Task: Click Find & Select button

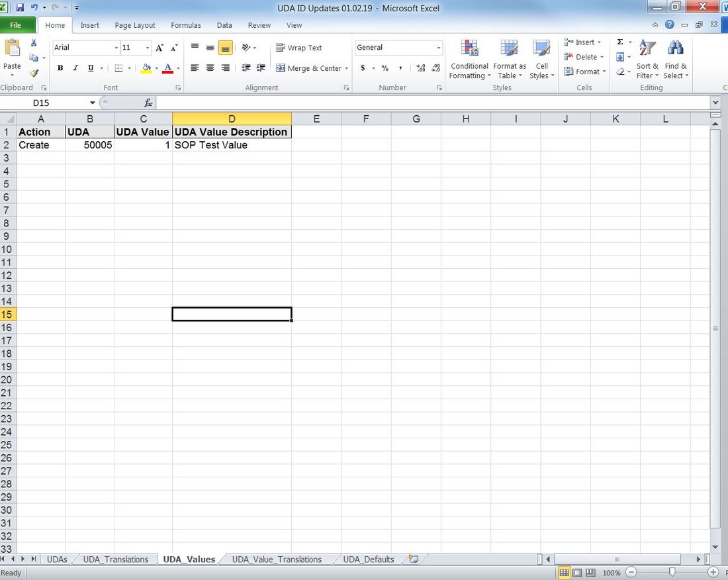Action: 676,59
